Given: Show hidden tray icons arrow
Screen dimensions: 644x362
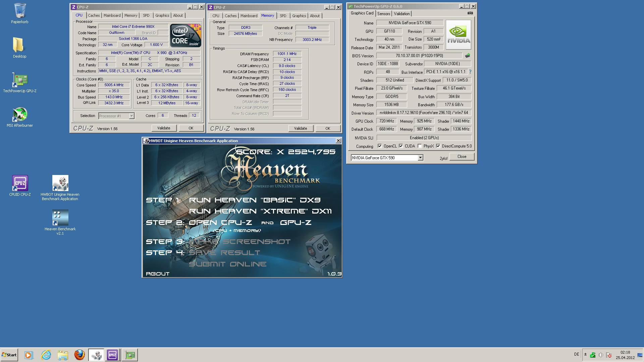Looking at the screenshot, I should click(585, 355).
